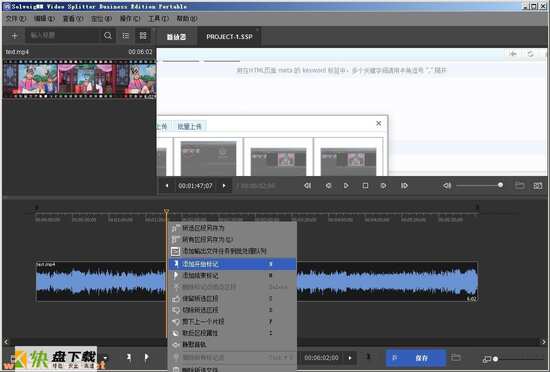Mute the audio with speaker icon
Image resolution: width=550 pixels, height=372 pixels.
click(447, 186)
